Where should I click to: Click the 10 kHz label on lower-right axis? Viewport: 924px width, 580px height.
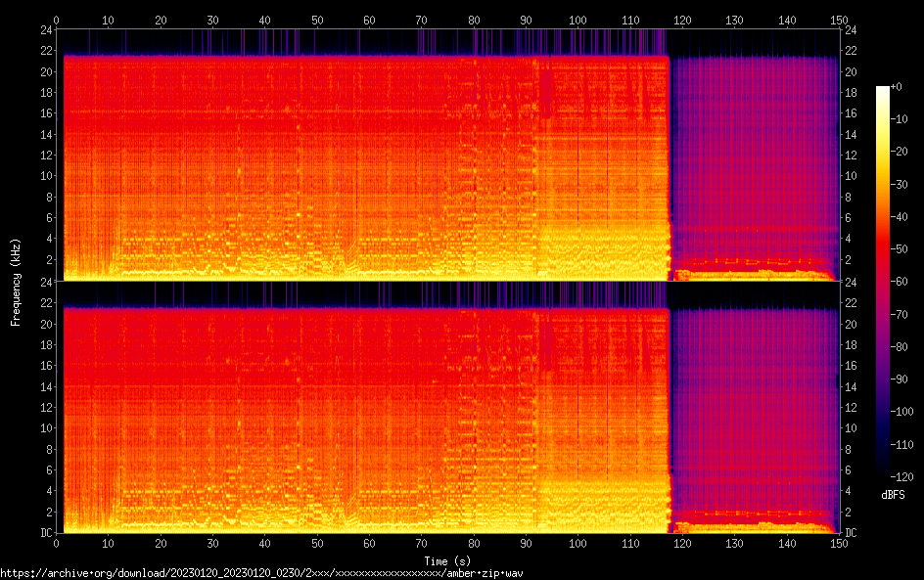pos(852,428)
